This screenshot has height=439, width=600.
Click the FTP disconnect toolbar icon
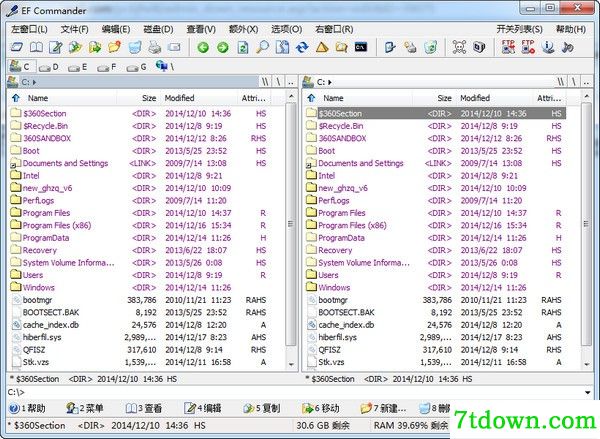coord(528,47)
